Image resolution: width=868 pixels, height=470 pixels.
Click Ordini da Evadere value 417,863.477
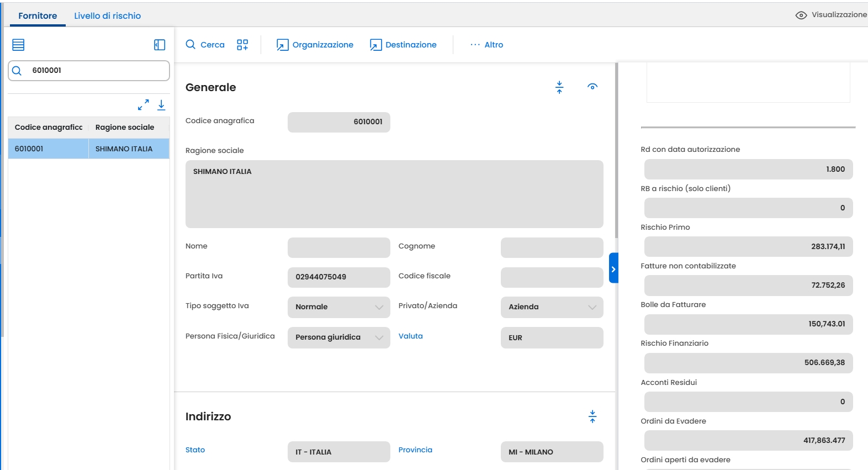click(749, 440)
